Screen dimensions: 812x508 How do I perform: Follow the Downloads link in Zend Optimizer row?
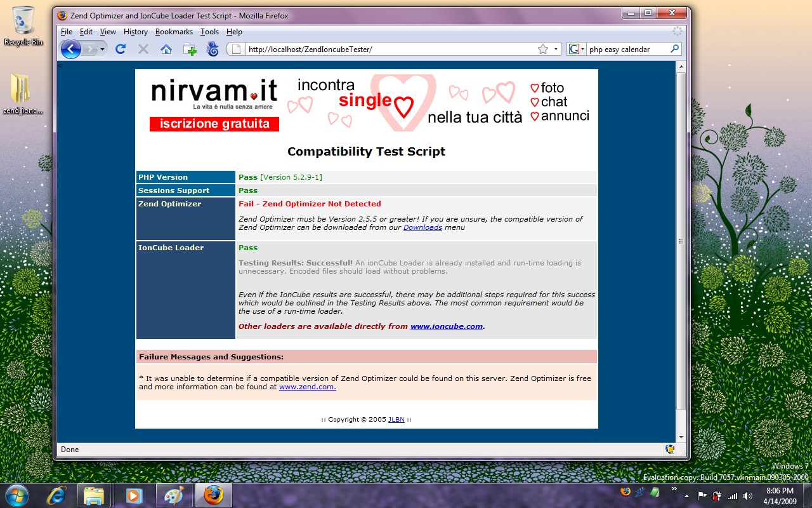pos(422,227)
